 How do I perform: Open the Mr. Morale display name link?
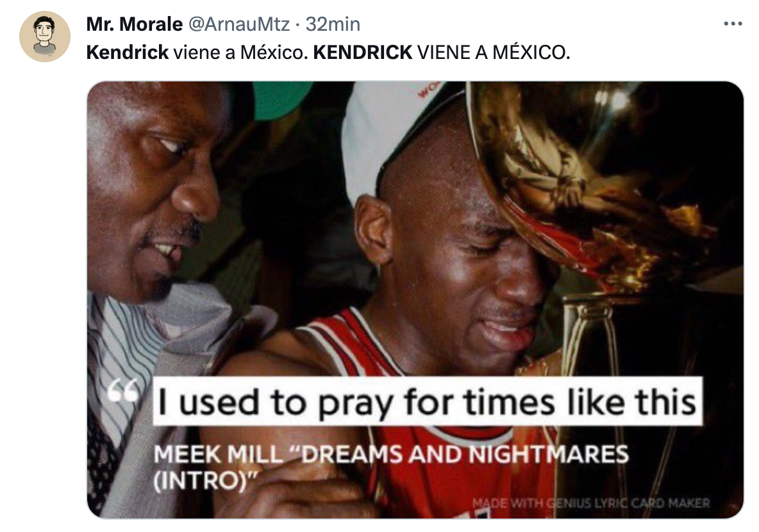[134, 24]
